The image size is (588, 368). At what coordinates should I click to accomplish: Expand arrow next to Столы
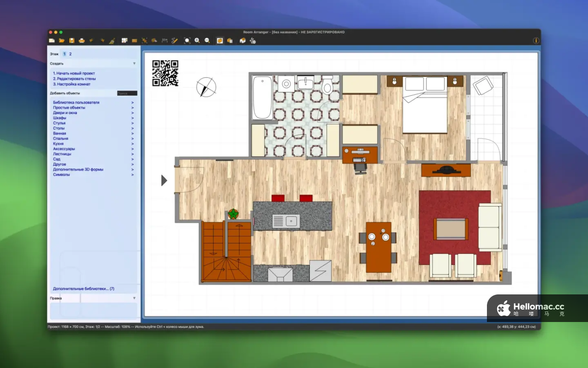(132, 128)
